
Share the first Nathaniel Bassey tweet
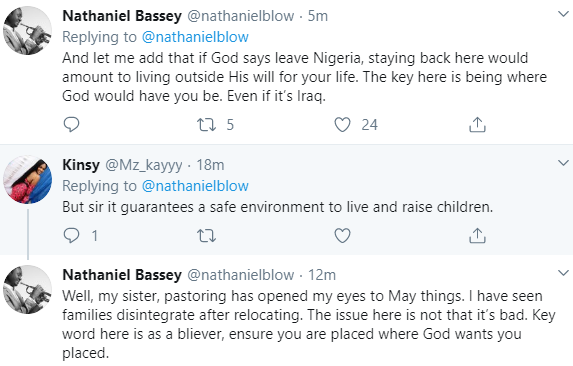tap(477, 125)
